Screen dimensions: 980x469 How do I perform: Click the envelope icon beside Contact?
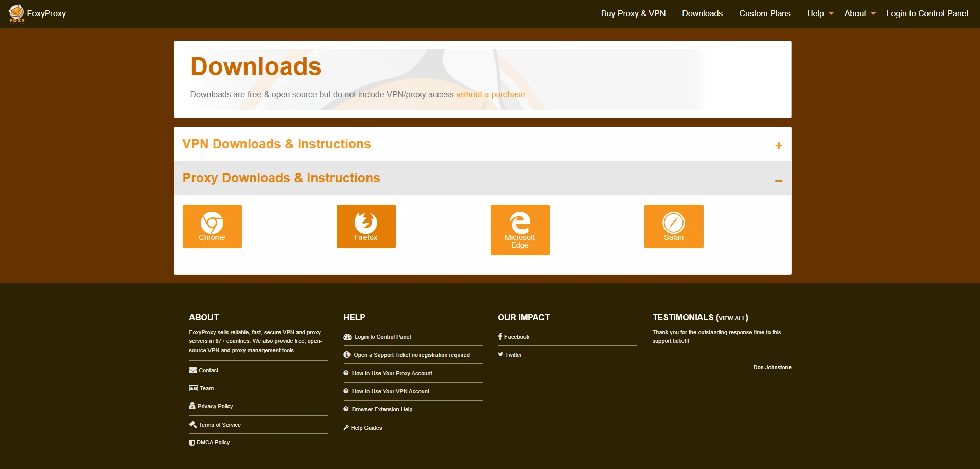(193, 370)
